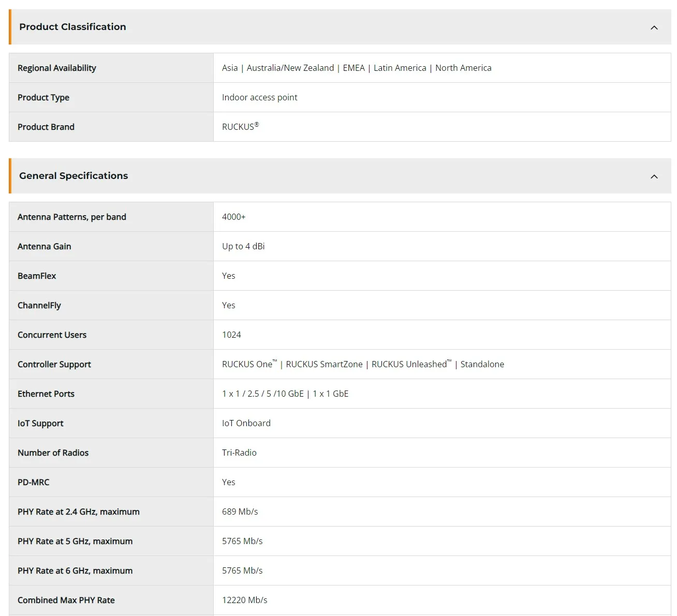Select the Combined Max PHY Rate label
Viewport: 677px width, 616px height.
point(66,600)
